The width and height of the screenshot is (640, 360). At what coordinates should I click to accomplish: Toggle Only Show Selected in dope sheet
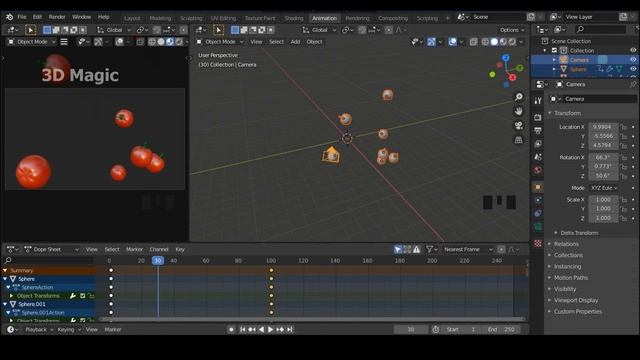tap(398, 249)
